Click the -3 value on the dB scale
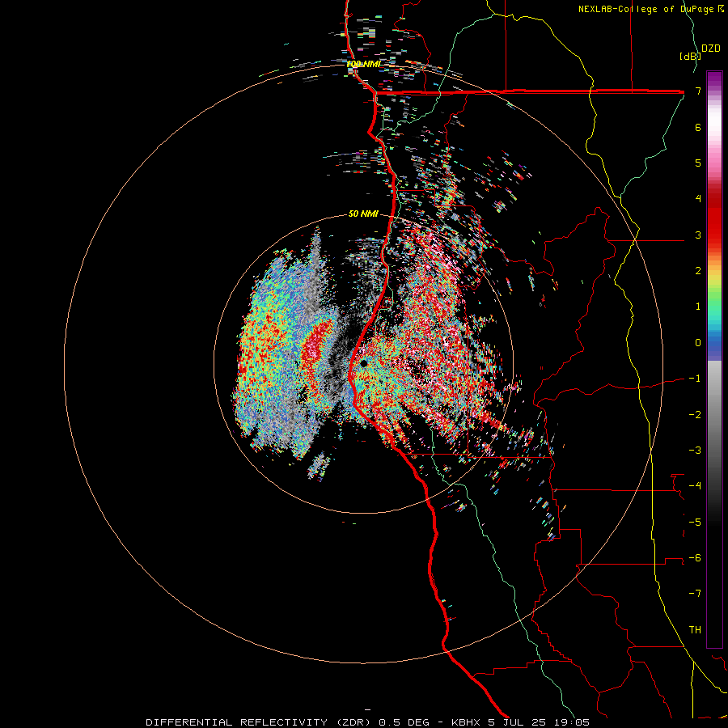The height and width of the screenshot is (728, 728). [x=695, y=451]
